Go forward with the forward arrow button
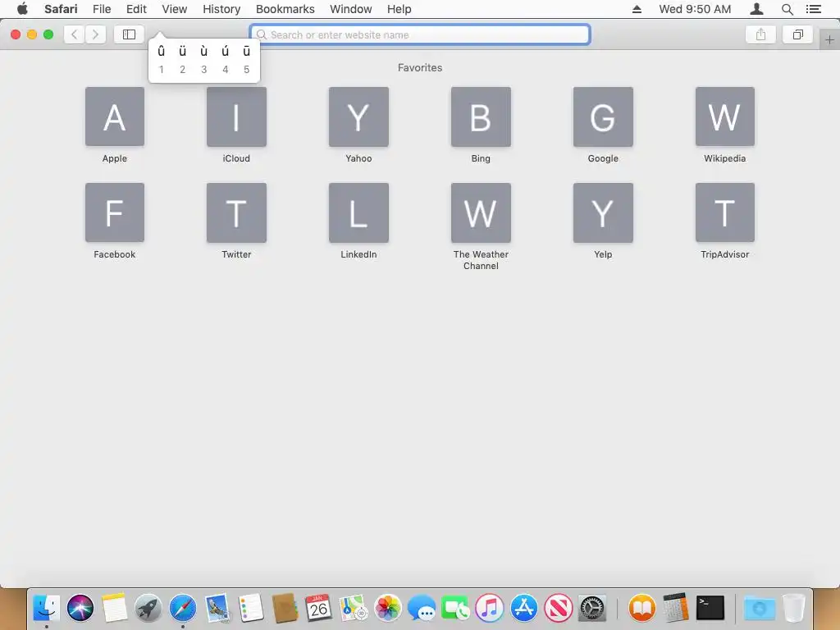The image size is (840, 630). pos(95,34)
